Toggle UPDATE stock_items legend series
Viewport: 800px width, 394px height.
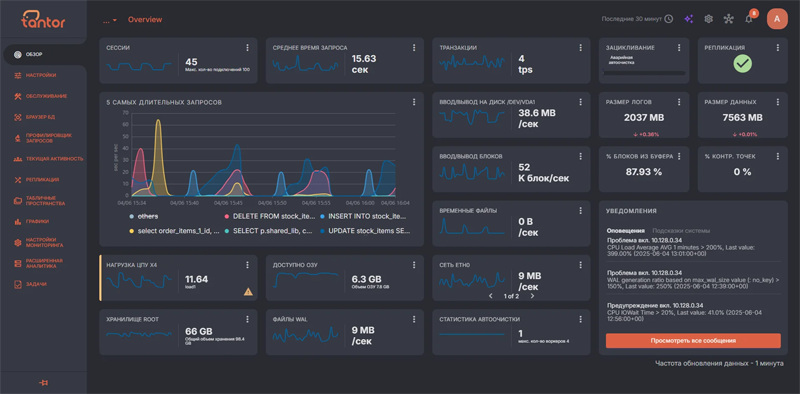365,231
